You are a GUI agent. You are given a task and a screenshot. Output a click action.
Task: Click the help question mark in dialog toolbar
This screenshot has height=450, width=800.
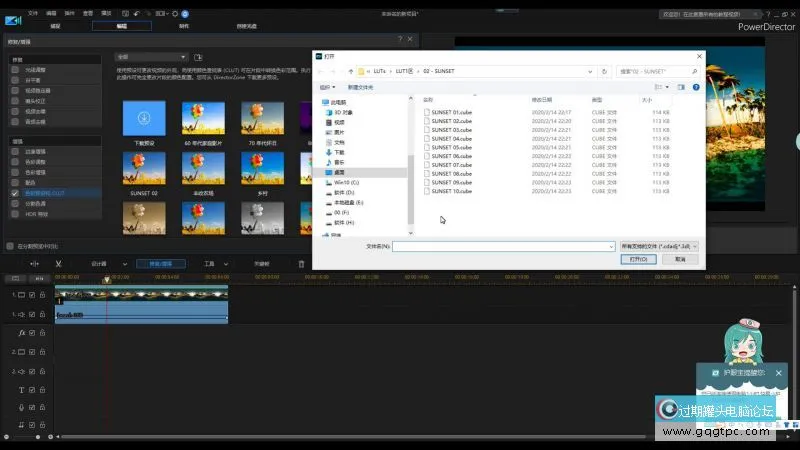698,87
